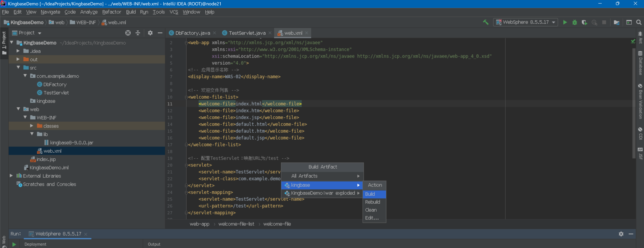Open kingbase8-9.0.0.jar in the project tree
Screen dimensions: 644x248
(x=71, y=143)
